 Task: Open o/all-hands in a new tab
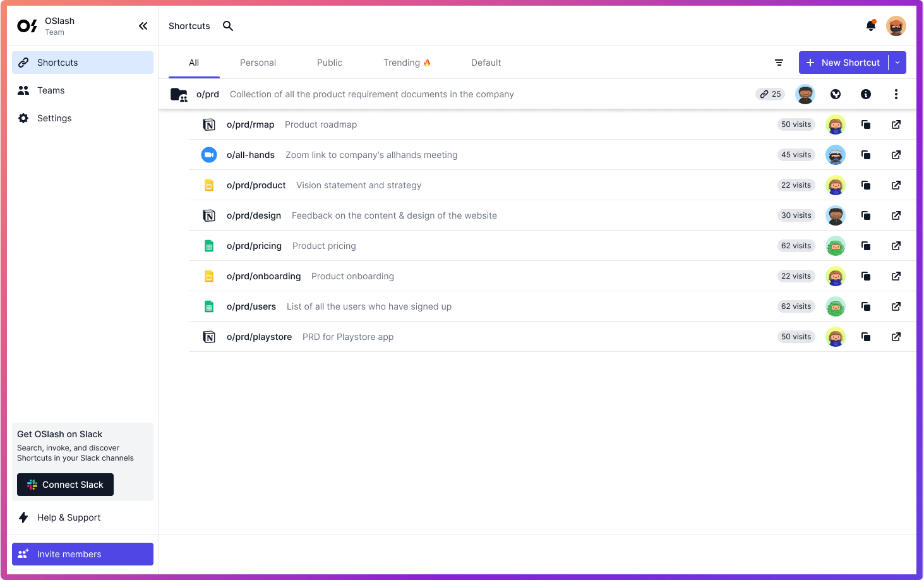[x=896, y=155]
